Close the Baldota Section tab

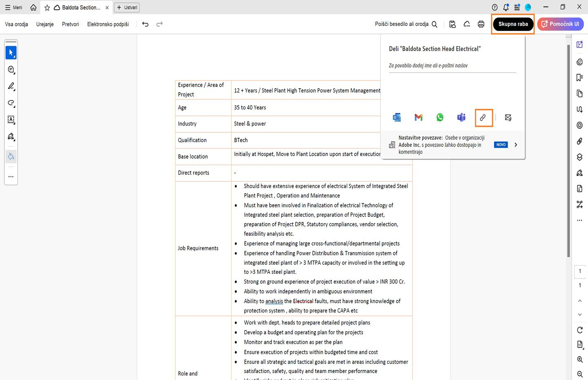click(107, 7)
